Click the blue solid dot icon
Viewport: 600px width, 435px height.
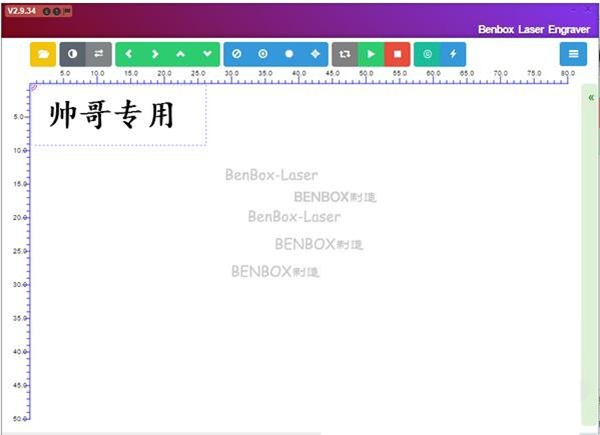(289, 54)
